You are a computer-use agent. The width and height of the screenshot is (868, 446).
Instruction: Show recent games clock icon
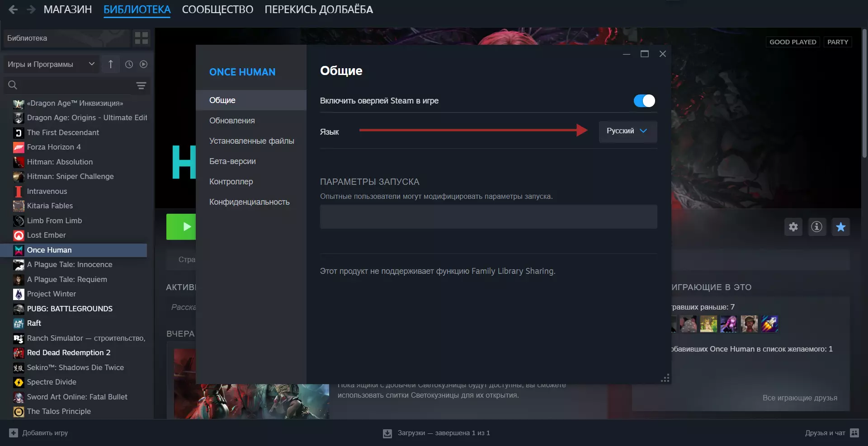click(x=129, y=64)
